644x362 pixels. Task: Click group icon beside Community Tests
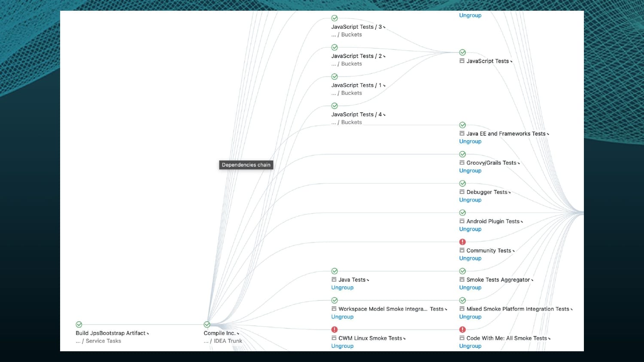tap(462, 250)
